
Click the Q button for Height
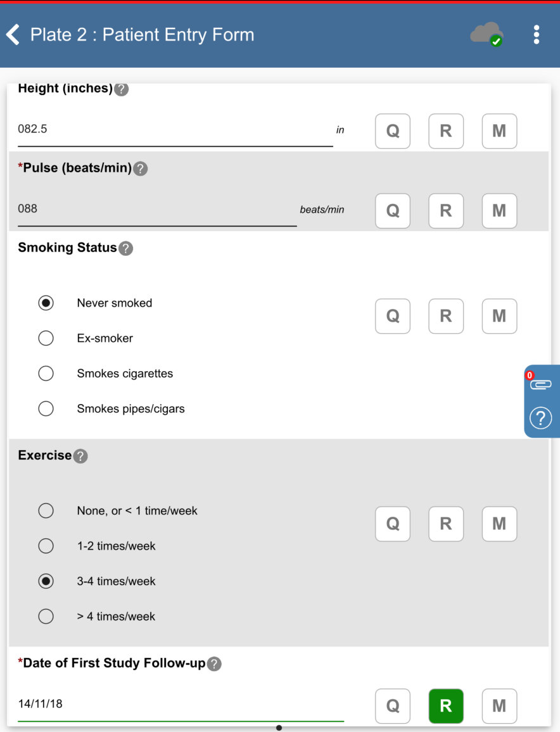tap(393, 131)
